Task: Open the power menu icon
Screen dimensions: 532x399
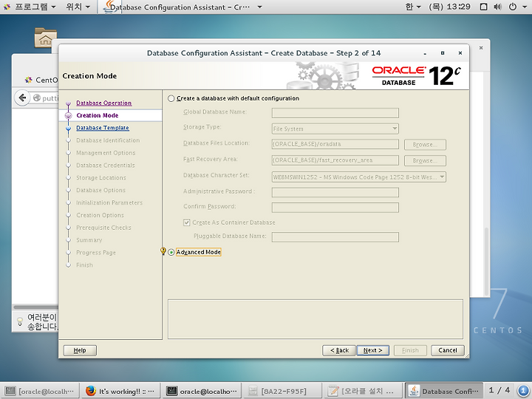Action: pos(513,7)
